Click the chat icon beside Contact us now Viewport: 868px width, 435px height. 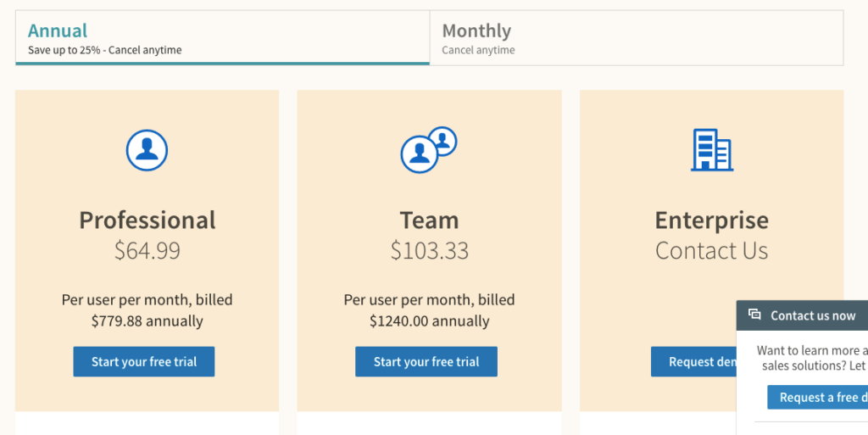[x=754, y=315]
